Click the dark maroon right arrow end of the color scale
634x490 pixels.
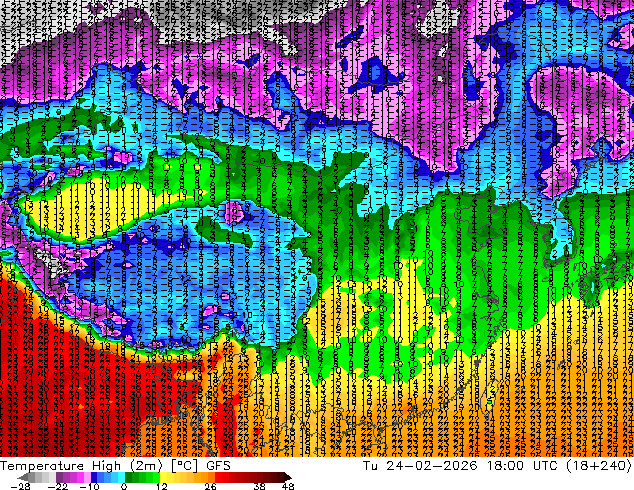287,477
